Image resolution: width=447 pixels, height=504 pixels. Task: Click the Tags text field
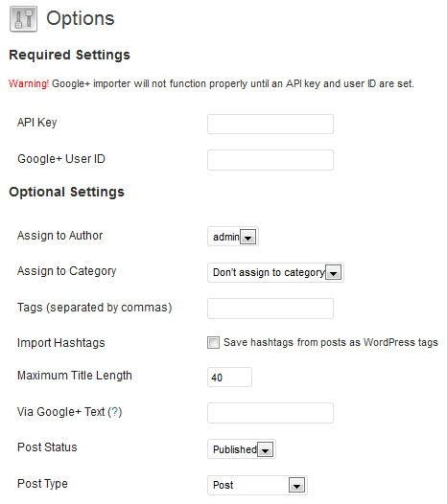pyautogui.click(x=271, y=309)
